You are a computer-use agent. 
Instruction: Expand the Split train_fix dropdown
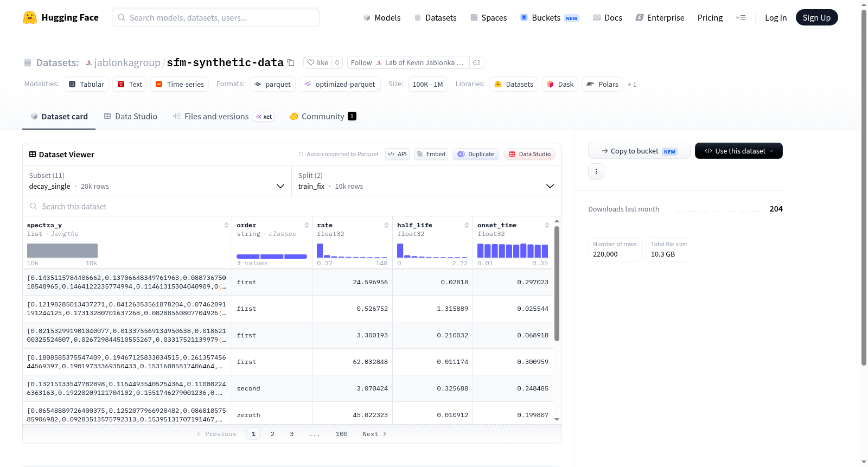[426, 181]
